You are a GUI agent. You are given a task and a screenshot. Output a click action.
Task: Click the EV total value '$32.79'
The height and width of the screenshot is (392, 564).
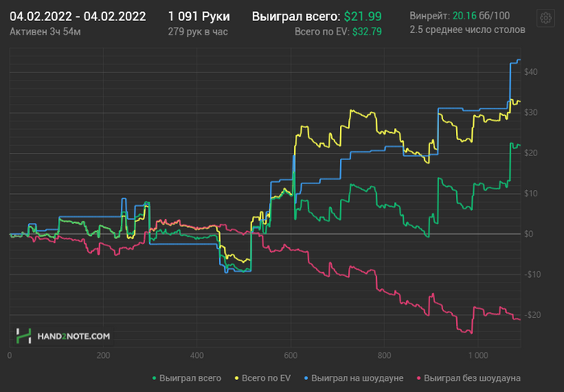[367, 32]
